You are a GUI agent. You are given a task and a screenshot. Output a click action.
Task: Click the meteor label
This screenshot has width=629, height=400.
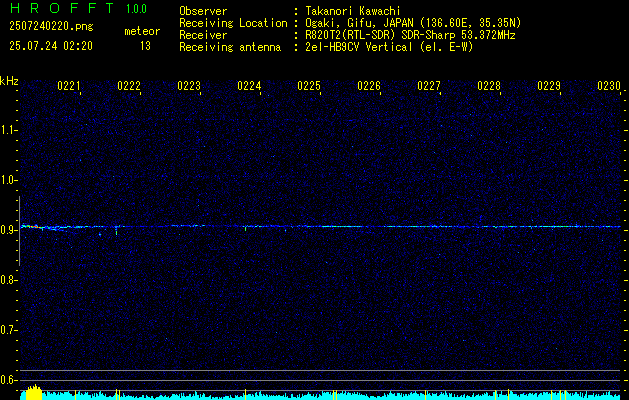click(142, 31)
